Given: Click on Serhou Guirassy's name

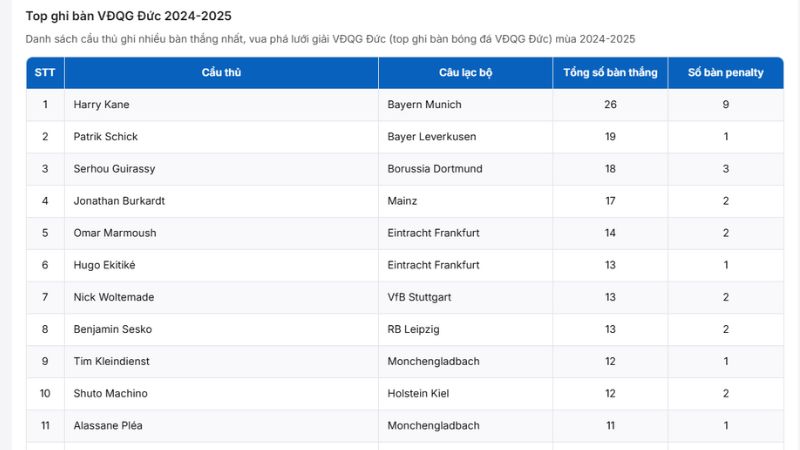Looking at the screenshot, I should [x=114, y=169].
